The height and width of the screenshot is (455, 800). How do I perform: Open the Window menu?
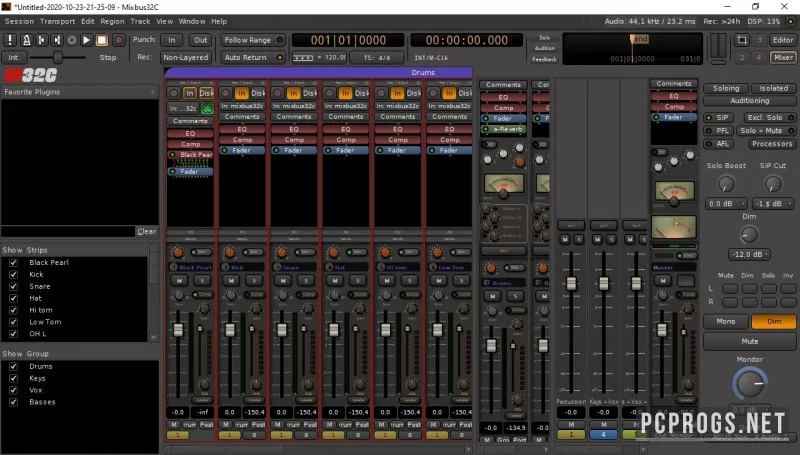(192, 21)
